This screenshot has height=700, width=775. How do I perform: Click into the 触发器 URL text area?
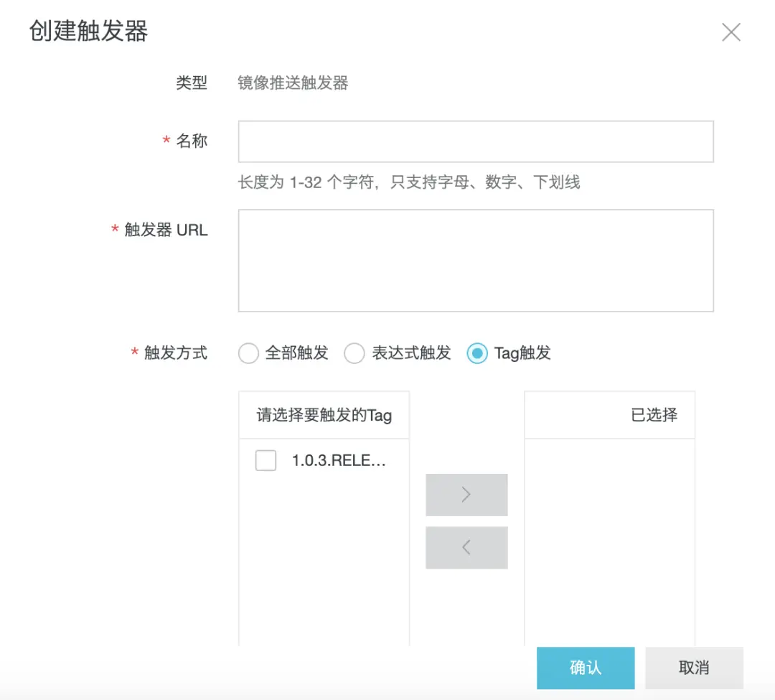click(x=475, y=260)
